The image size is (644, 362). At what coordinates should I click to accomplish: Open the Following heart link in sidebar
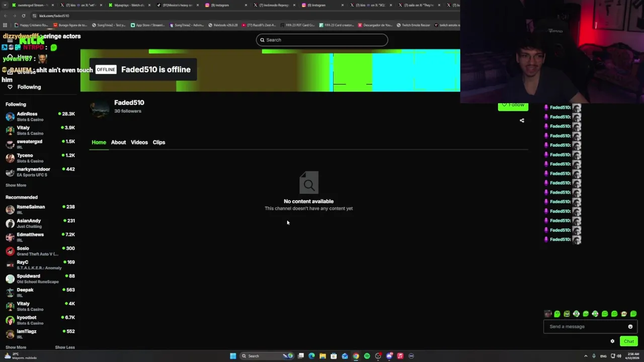[23, 87]
